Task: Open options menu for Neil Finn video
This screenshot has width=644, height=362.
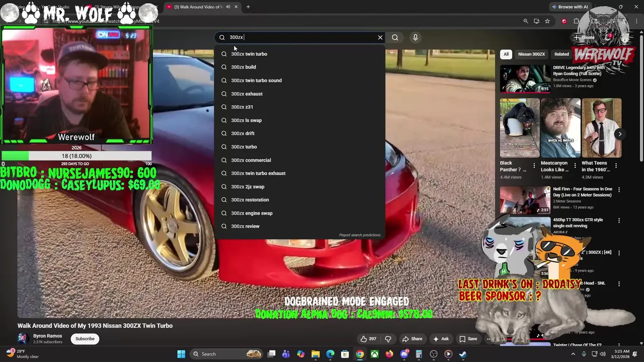Action: pyautogui.click(x=619, y=190)
